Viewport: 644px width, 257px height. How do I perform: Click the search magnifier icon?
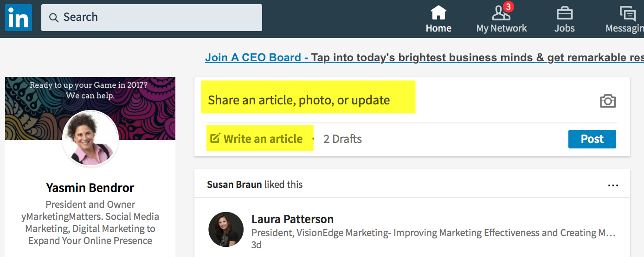point(54,18)
